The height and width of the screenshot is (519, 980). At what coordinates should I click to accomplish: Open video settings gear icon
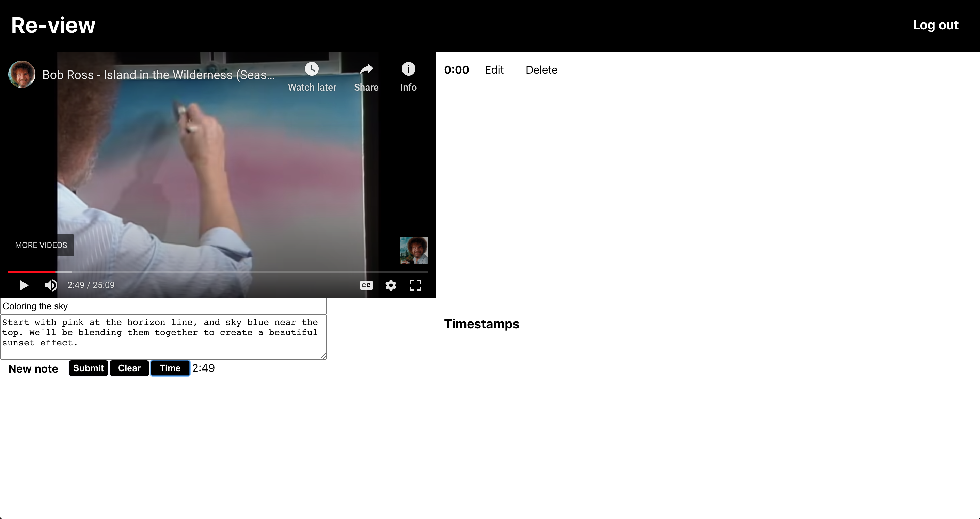tap(391, 285)
